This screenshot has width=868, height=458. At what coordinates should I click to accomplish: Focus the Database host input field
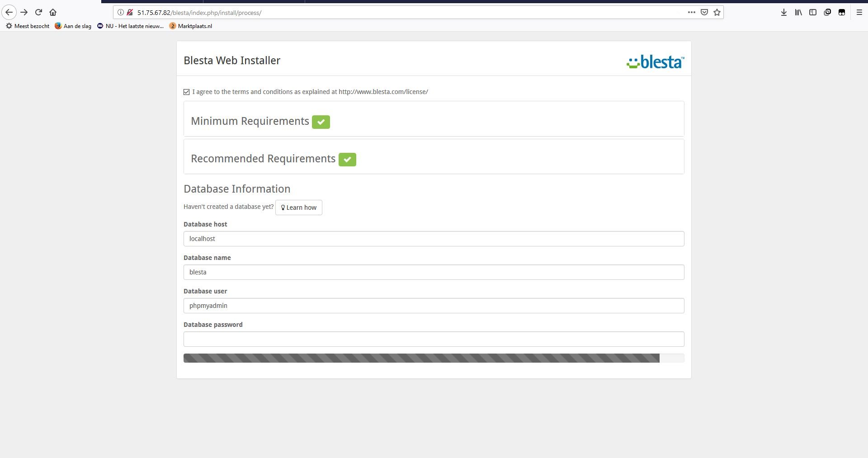click(434, 239)
